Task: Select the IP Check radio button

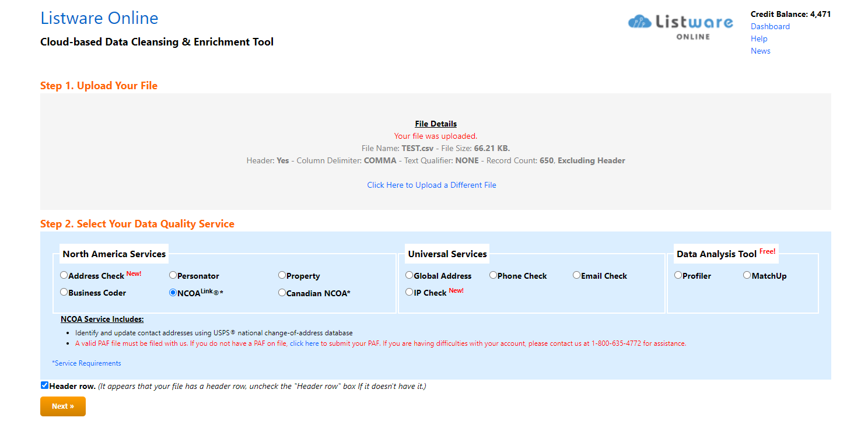Action: [x=409, y=292]
